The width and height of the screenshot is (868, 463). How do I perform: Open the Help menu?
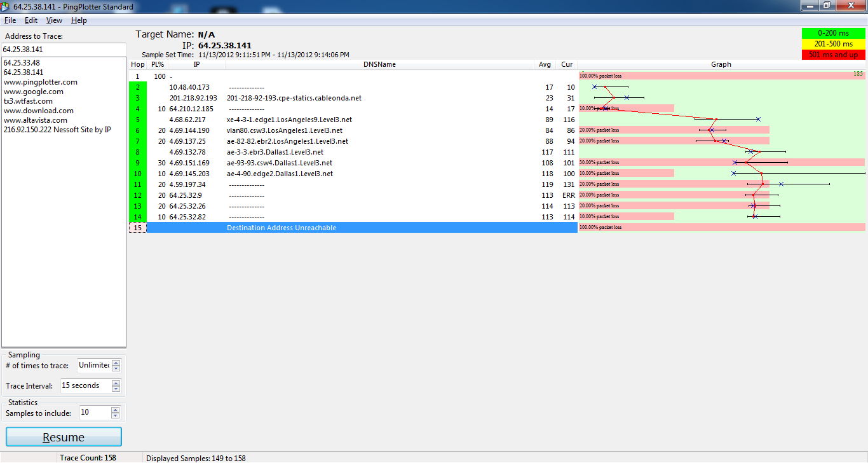pos(79,20)
